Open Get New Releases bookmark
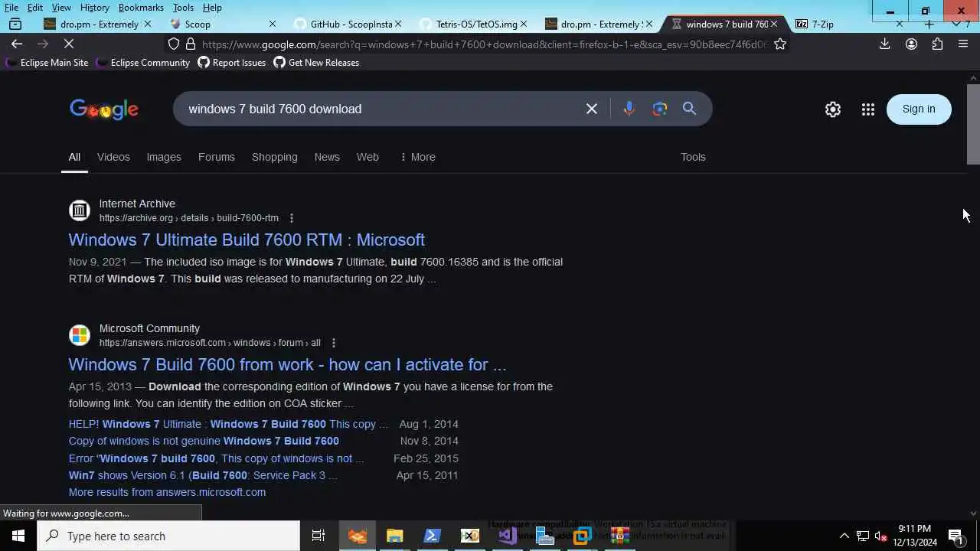The width and height of the screenshot is (980, 551). coord(316,63)
